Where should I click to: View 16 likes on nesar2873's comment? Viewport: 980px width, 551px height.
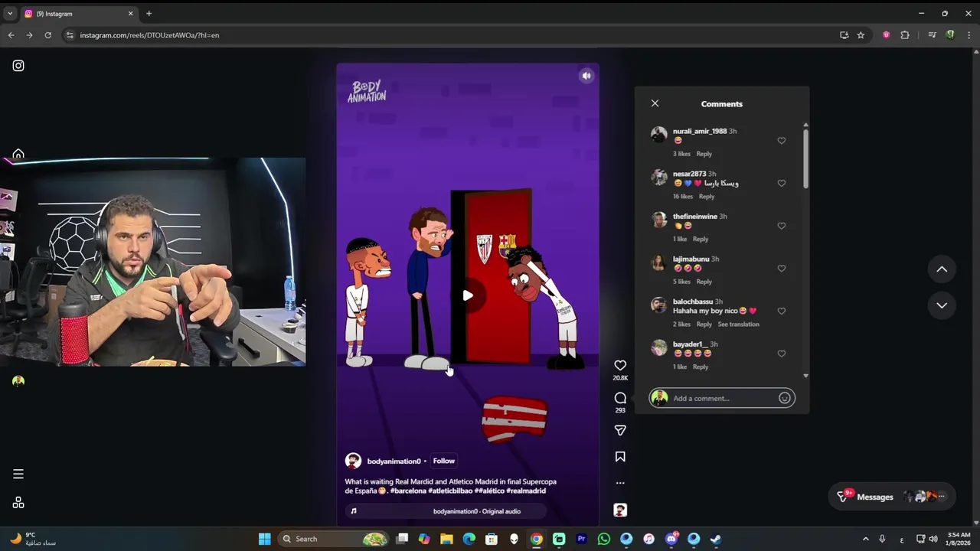[683, 197]
